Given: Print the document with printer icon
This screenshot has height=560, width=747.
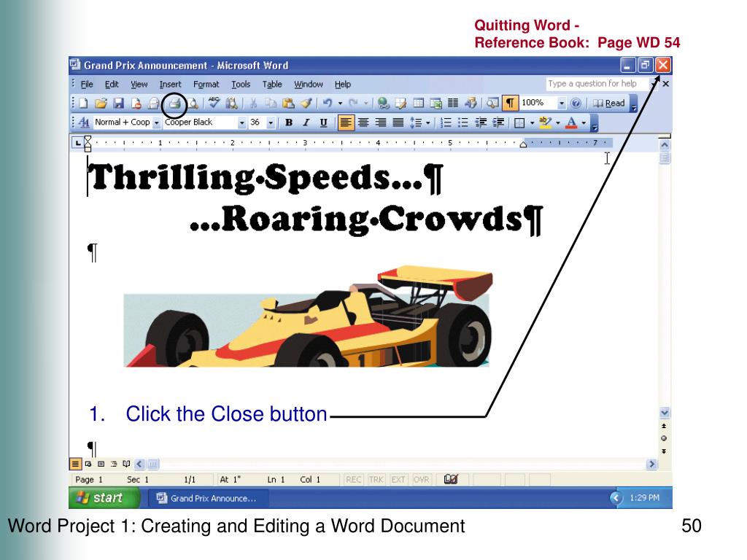Looking at the screenshot, I should [x=175, y=103].
